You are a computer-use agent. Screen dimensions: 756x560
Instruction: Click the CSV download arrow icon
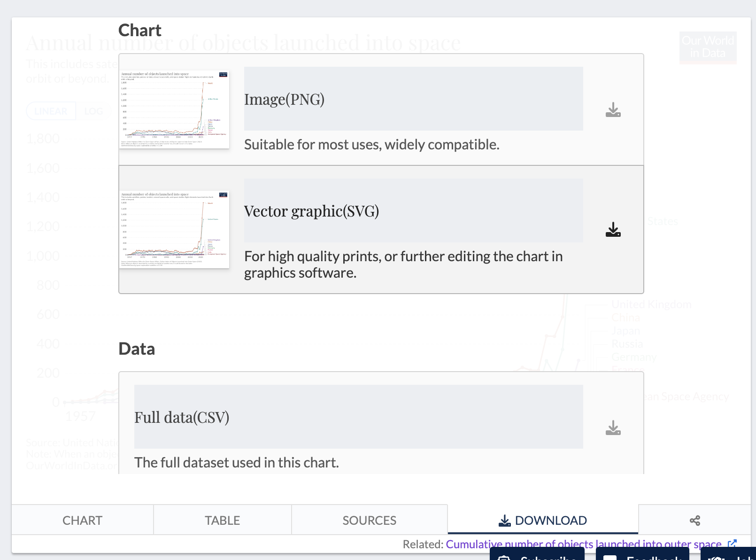[x=613, y=428]
